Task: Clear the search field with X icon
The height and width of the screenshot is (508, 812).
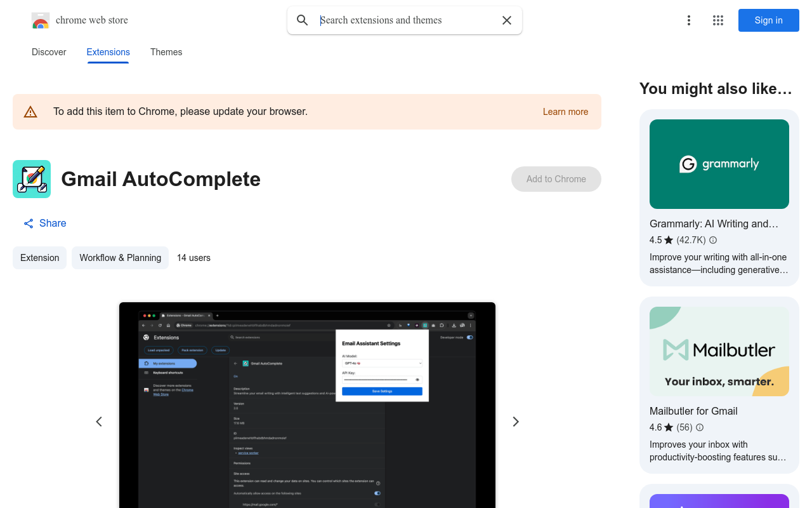Action: pos(507,20)
